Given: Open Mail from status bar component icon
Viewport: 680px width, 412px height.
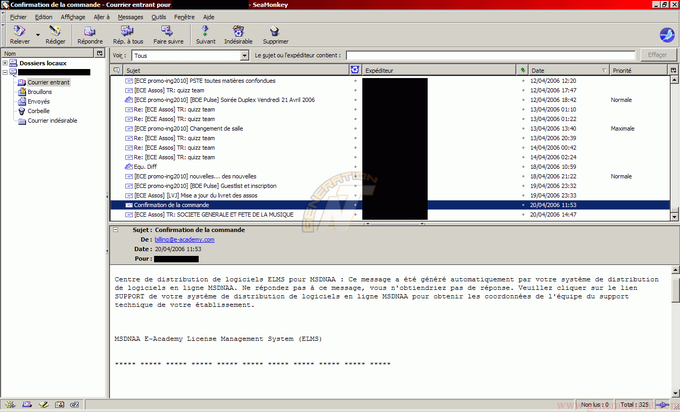Looking at the screenshot, I should (x=27, y=405).
